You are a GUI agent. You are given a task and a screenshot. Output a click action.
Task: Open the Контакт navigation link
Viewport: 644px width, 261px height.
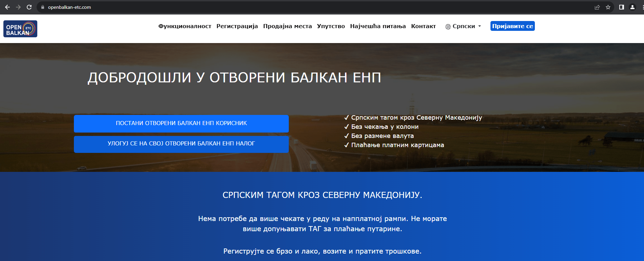tap(423, 26)
